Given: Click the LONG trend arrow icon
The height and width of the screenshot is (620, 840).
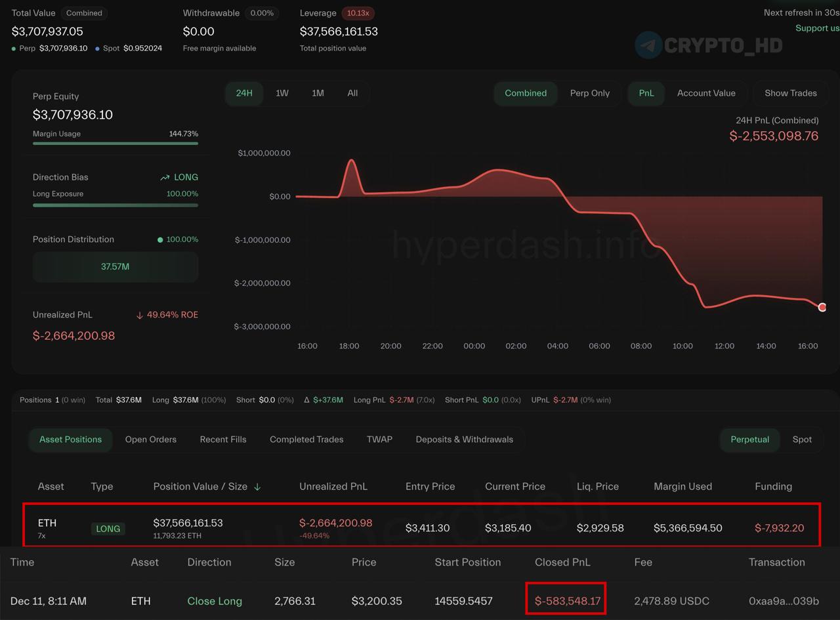Looking at the screenshot, I should (x=165, y=178).
